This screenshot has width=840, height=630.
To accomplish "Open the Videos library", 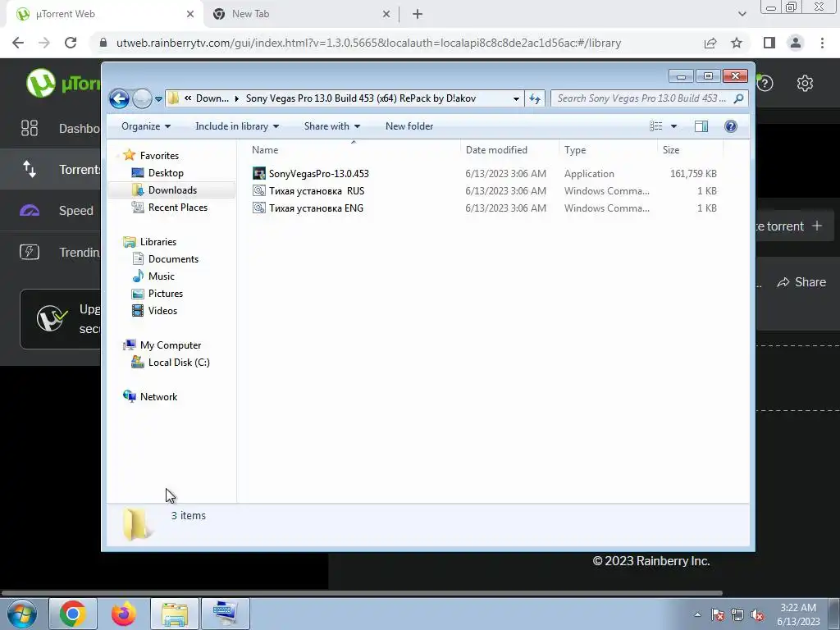I will pyautogui.click(x=162, y=311).
